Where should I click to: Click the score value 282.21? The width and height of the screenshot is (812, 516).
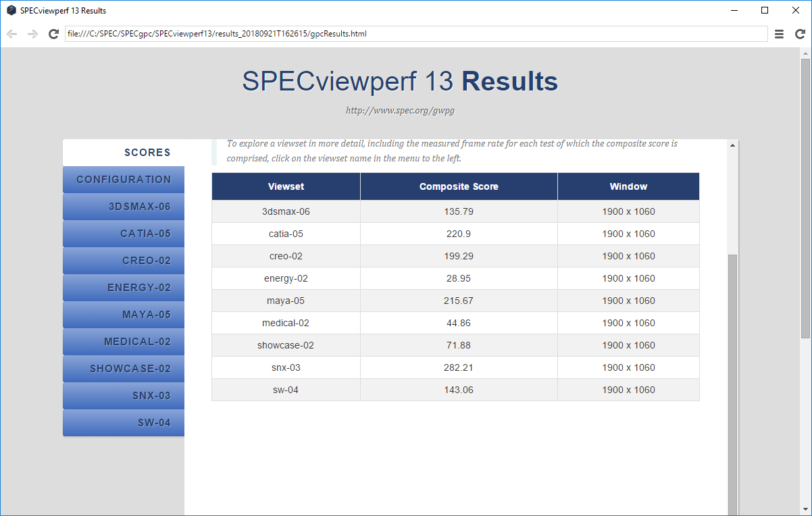tap(459, 367)
